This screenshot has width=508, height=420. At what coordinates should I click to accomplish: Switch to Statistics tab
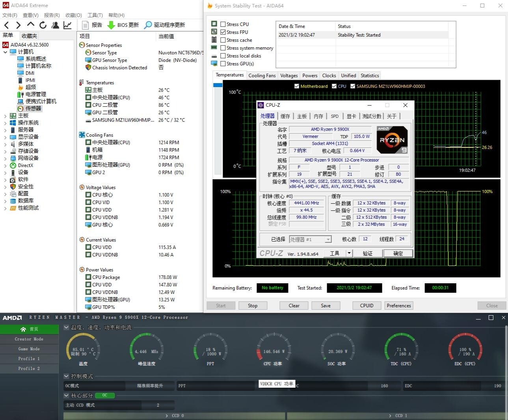coord(370,75)
